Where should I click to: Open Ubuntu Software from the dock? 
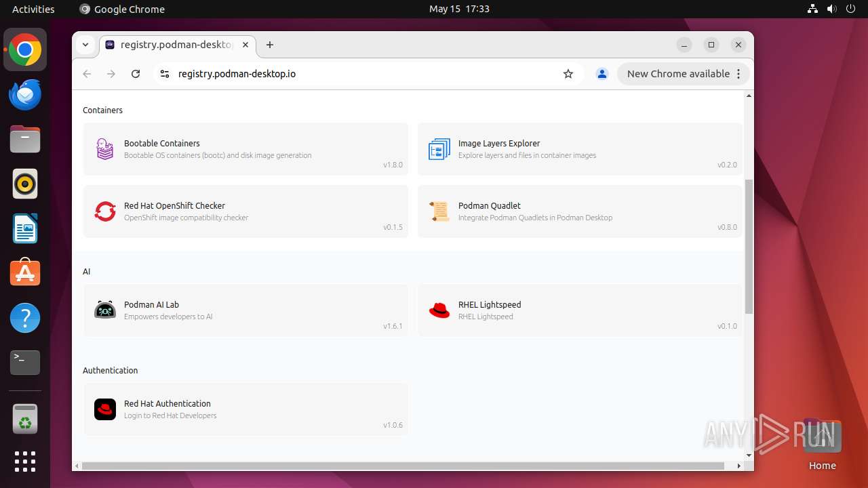[25, 273]
